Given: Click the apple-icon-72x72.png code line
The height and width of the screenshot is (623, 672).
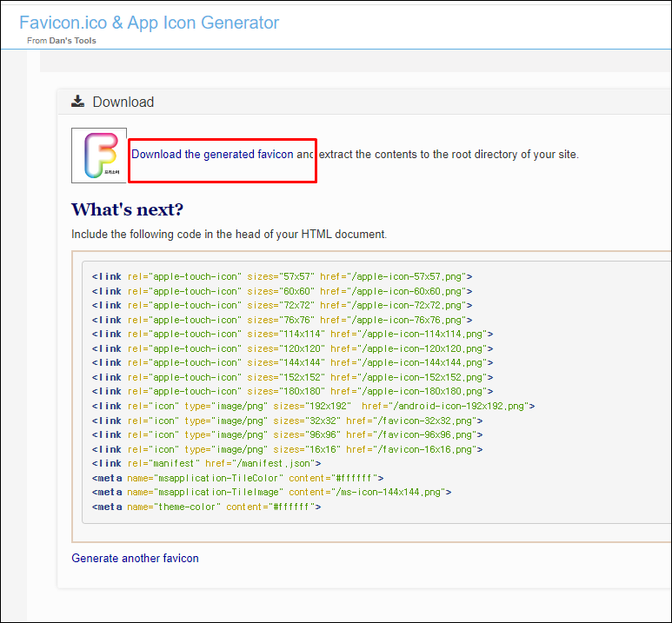Looking at the screenshot, I should pos(282,306).
